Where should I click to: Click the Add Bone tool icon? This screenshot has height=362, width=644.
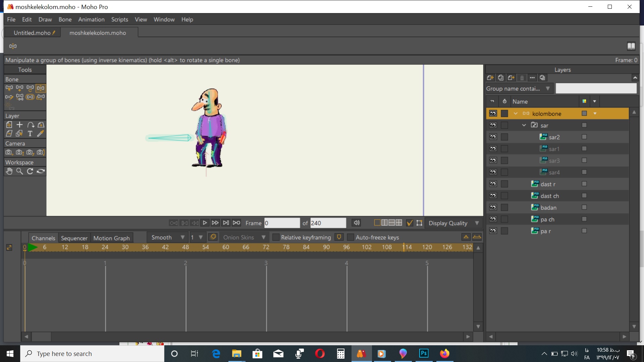[20, 88]
